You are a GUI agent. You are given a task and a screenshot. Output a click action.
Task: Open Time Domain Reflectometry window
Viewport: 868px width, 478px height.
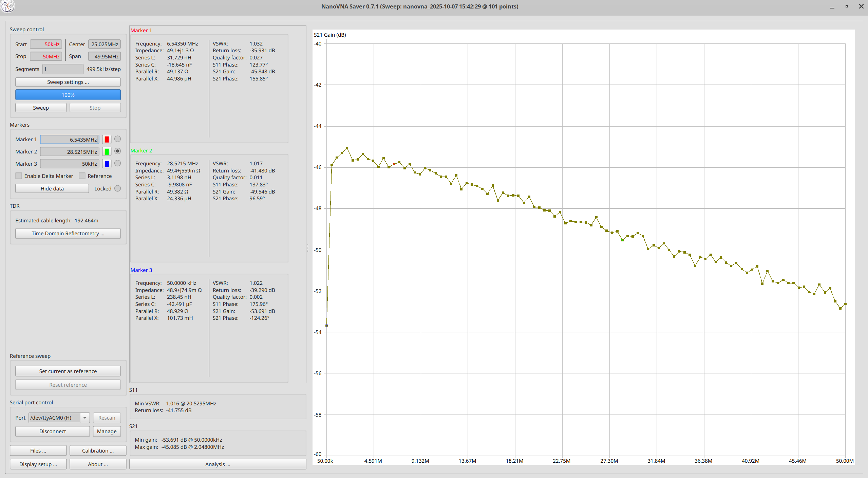pyautogui.click(x=68, y=233)
